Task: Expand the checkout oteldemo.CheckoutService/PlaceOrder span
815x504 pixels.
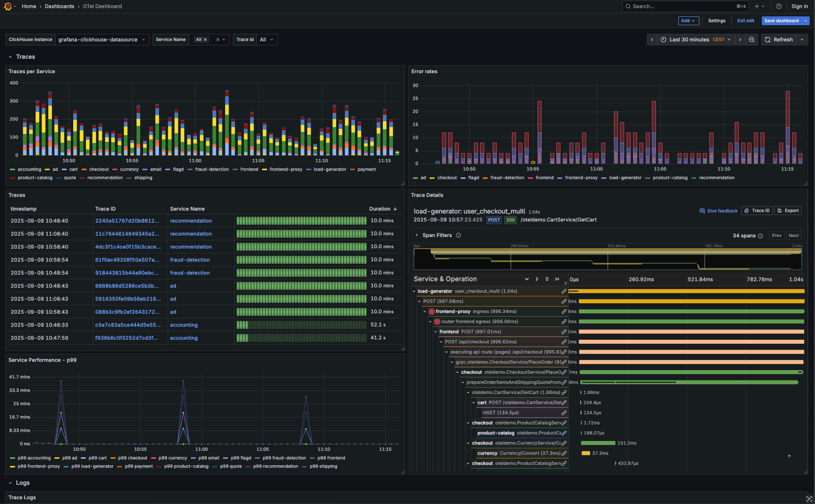Action: 458,372
